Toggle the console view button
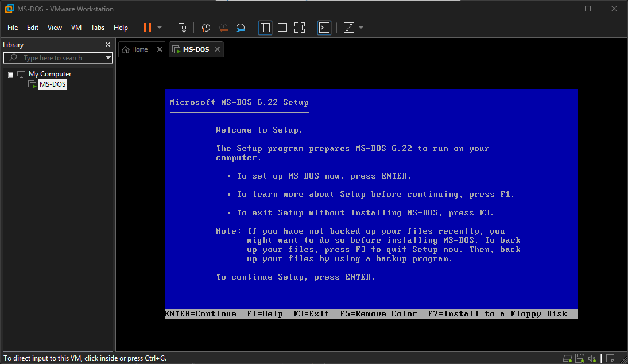The height and width of the screenshot is (364, 628). [324, 28]
